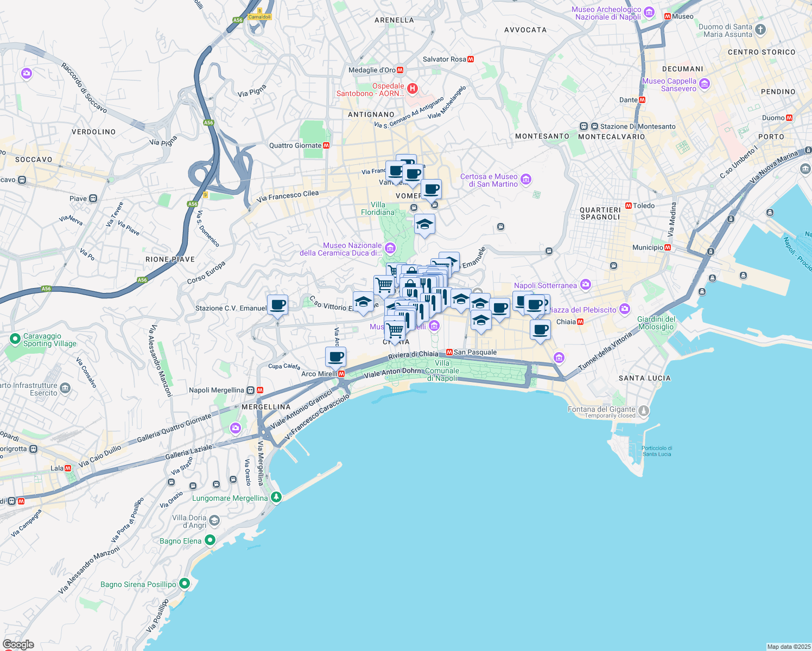Click the Villa Floridiana label
This screenshot has width=812, height=651.
tap(378, 208)
